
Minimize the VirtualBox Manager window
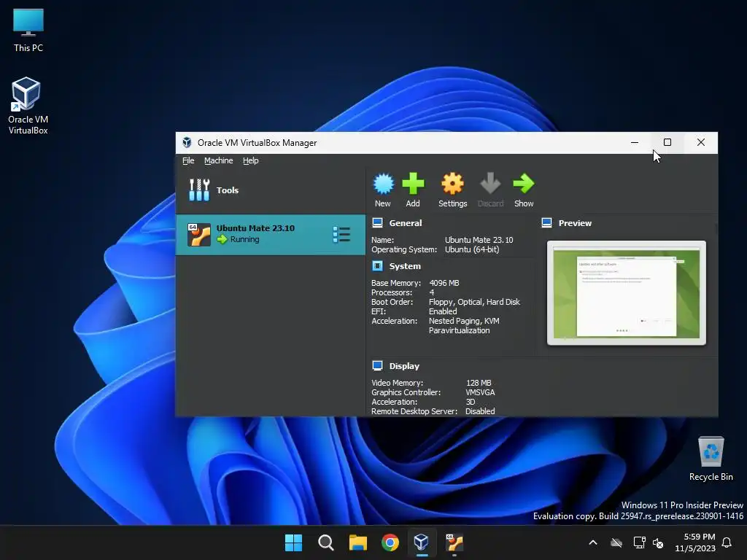click(x=635, y=142)
